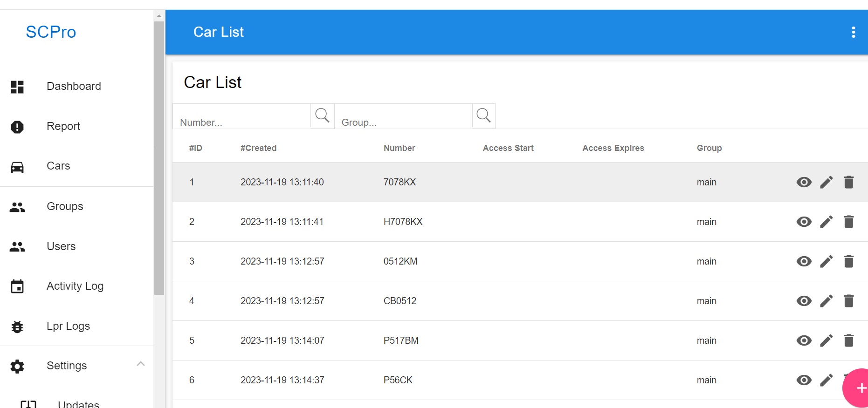This screenshot has width=868, height=408.
Task: Click the Number column header
Action: [x=399, y=148]
